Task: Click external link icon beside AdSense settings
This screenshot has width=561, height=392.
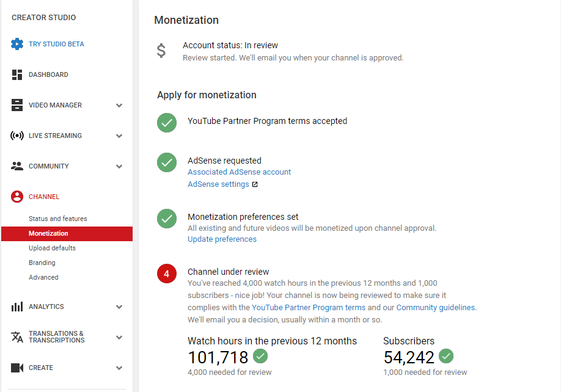Action: (255, 184)
